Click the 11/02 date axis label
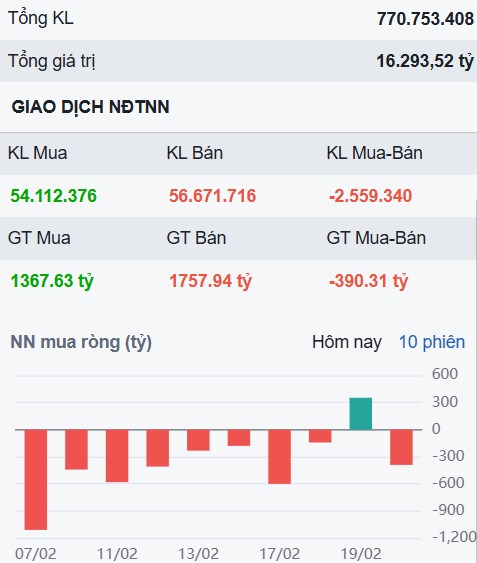 [117, 554]
